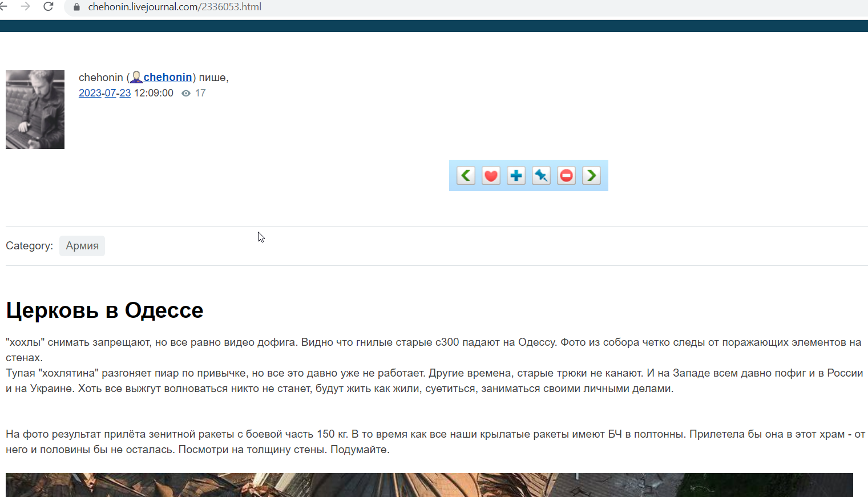Go back in browser history
The image size is (868, 497).
coord(3,6)
